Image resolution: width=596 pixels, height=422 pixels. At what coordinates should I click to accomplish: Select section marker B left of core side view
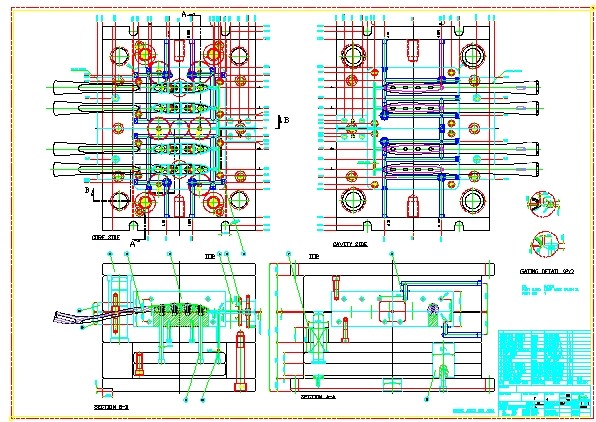[87, 190]
